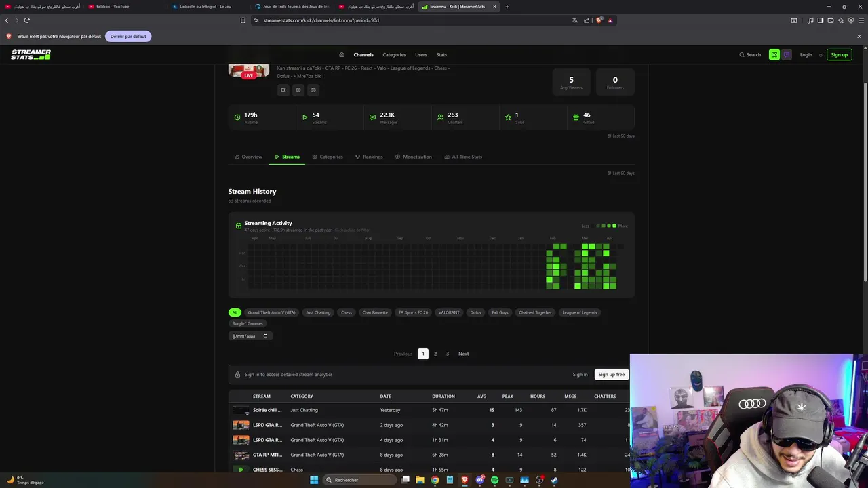Switch to the Categories profile tab
Viewport: 868px width, 488px height.
click(328, 157)
